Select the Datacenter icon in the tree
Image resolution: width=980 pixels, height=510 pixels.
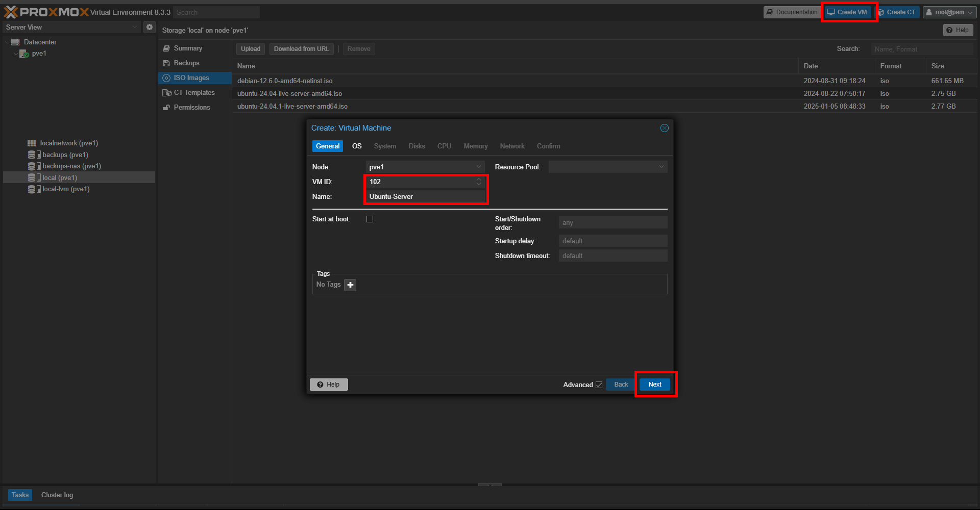(15, 42)
